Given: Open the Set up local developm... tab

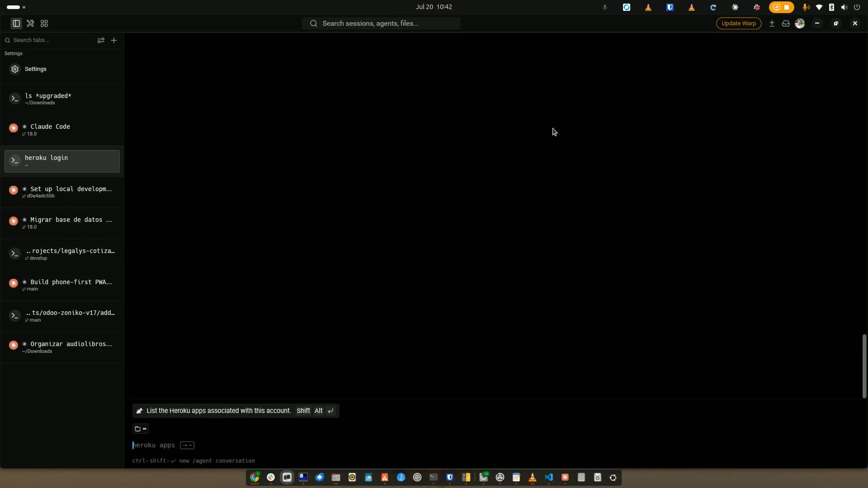Looking at the screenshot, I should 62,192.
